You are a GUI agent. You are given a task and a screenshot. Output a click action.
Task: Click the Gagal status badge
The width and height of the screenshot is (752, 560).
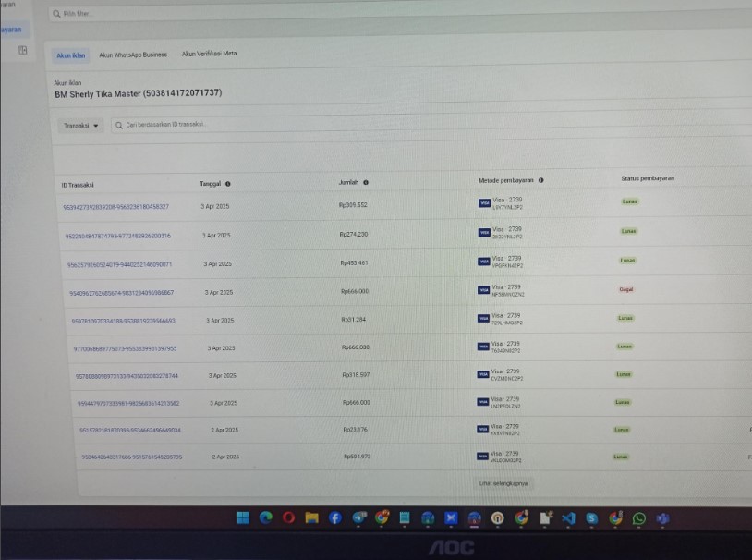click(x=625, y=289)
